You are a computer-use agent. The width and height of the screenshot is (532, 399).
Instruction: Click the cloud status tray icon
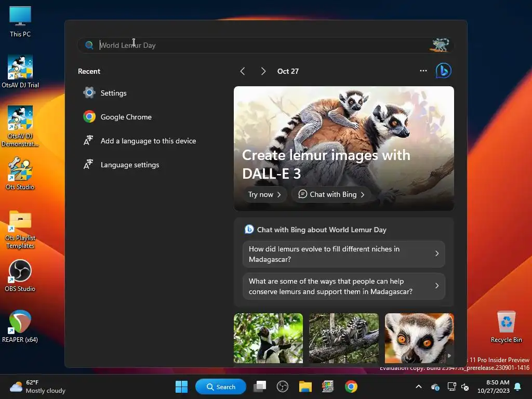pyautogui.click(x=435, y=387)
